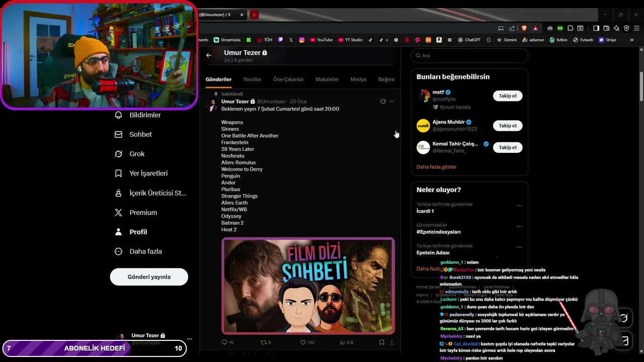Screen dimensions: 644x362
Task: Open Sohbet messages in sidebar
Action: coord(133,134)
